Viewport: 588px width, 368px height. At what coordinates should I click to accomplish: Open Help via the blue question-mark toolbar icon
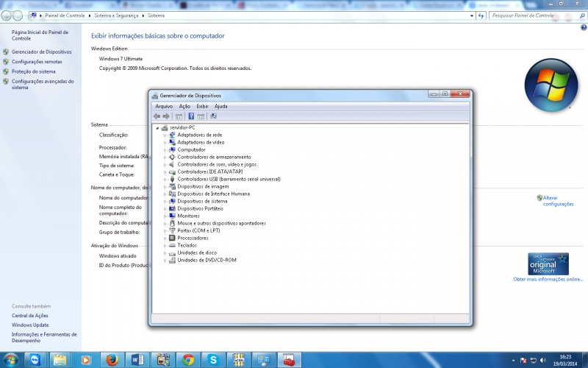tap(191, 116)
